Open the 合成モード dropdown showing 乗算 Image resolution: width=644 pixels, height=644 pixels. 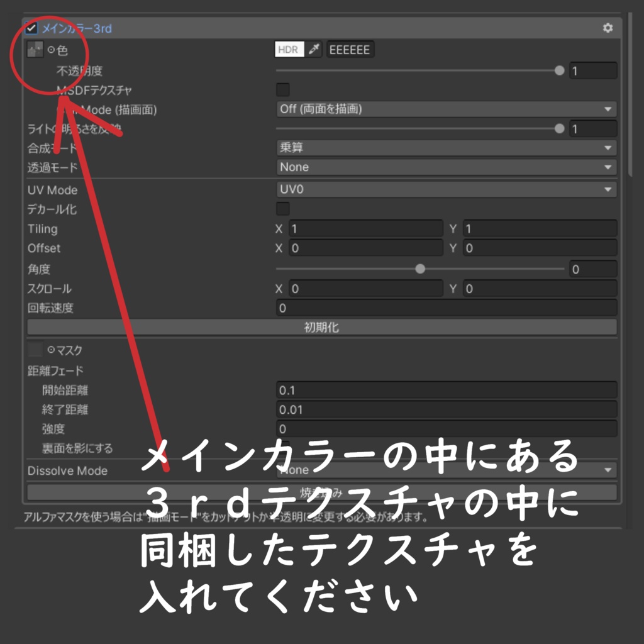(447, 148)
